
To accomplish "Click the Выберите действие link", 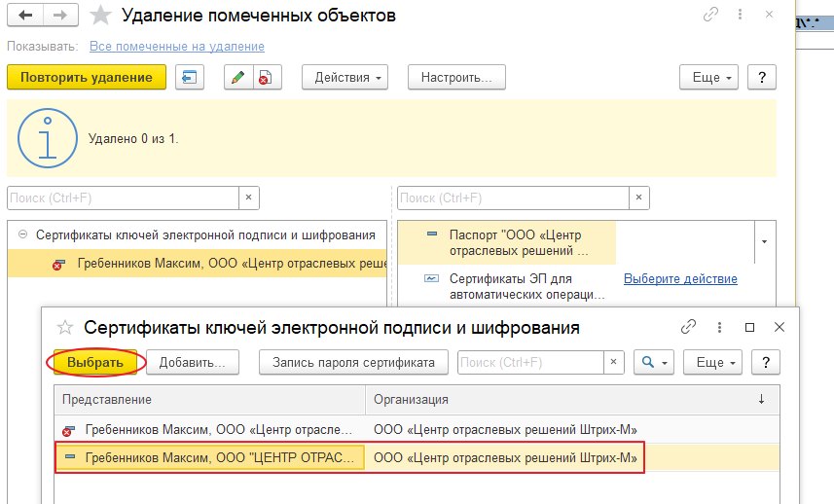I will point(680,278).
